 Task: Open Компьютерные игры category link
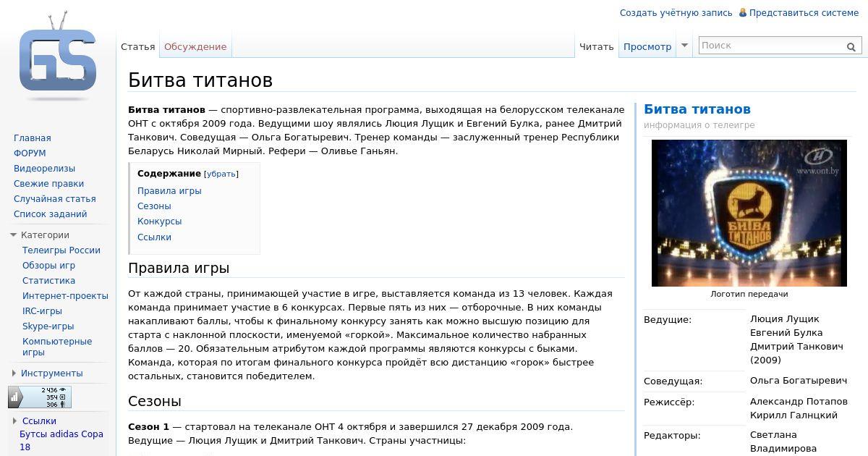pyautogui.click(x=57, y=347)
